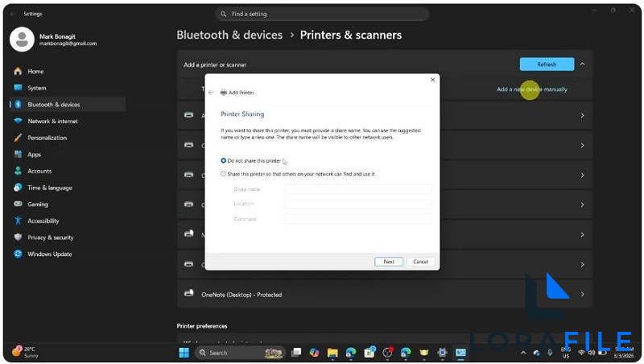Open the Apps sidebar icon
This screenshot has height=364, width=644.
click(18, 155)
